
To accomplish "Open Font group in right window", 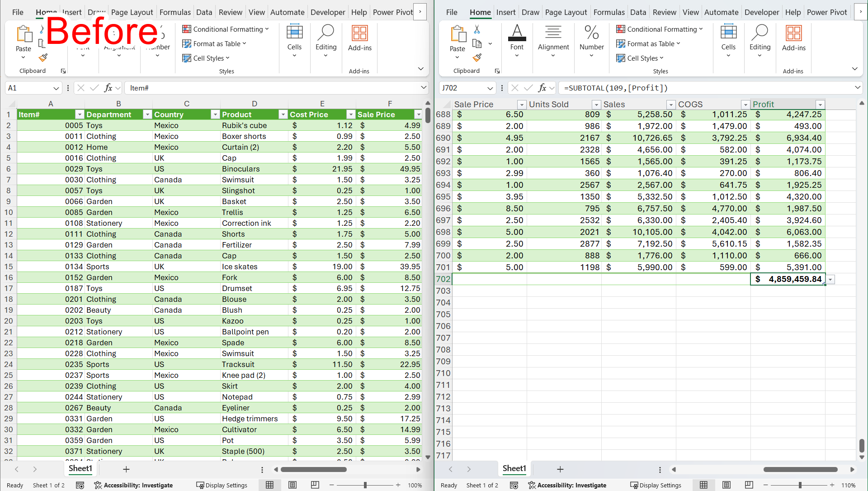I will 517,42.
